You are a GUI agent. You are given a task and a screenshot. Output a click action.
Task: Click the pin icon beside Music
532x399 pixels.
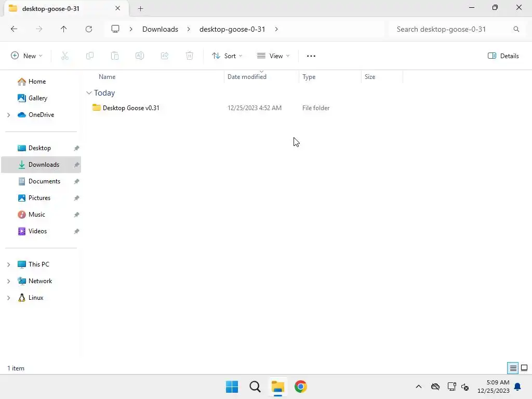pyautogui.click(x=77, y=215)
